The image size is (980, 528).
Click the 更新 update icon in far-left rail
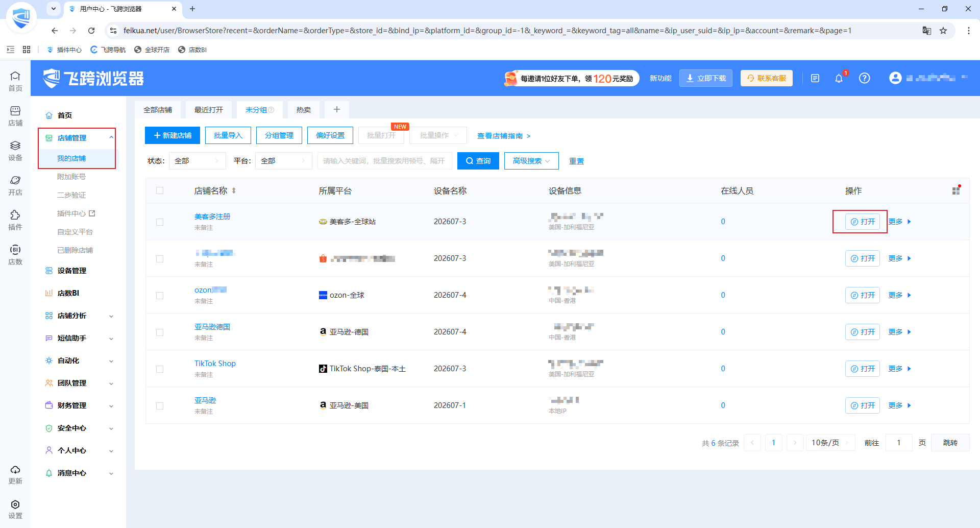[15, 474]
